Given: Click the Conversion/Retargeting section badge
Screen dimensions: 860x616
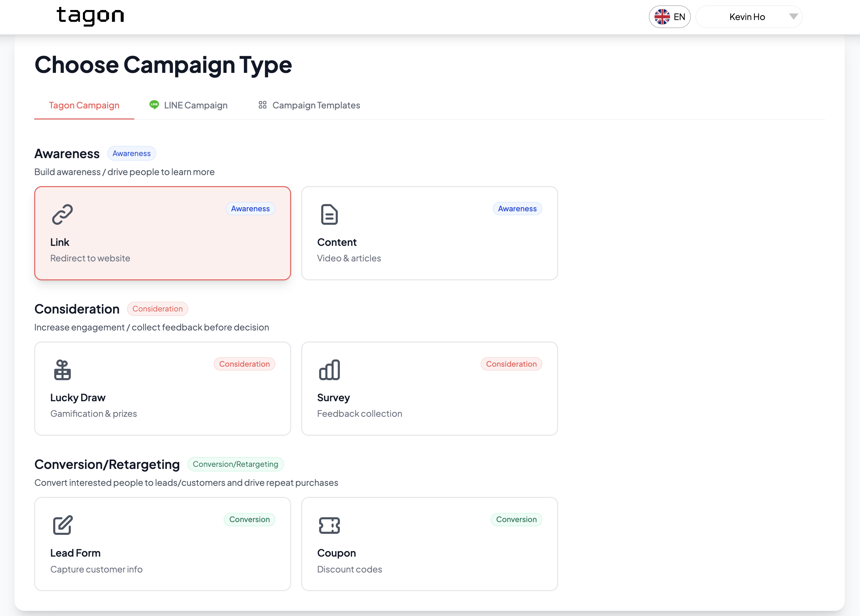Looking at the screenshot, I should (235, 464).
